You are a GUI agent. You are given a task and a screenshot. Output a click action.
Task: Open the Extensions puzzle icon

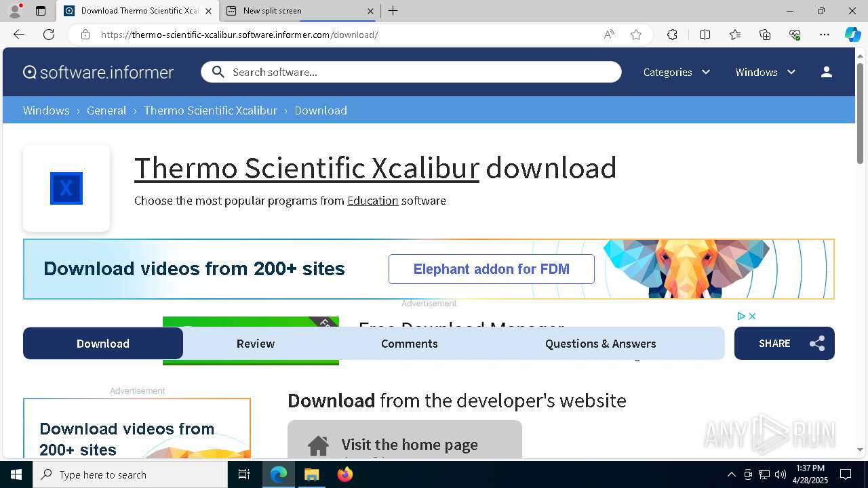(x=672, y=35)
